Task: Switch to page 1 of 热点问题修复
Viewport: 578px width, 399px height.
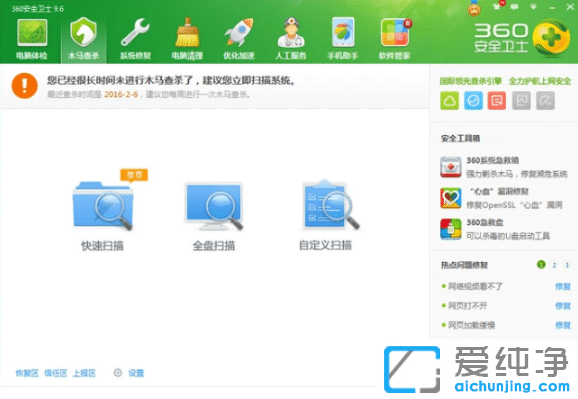Action: [541, 264]
